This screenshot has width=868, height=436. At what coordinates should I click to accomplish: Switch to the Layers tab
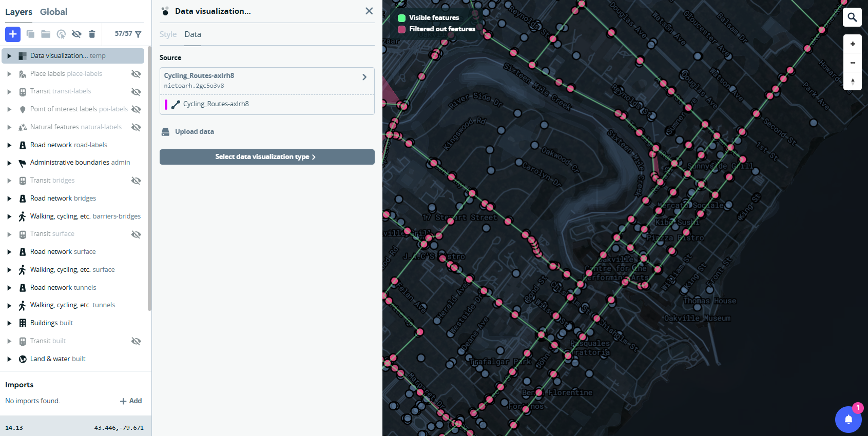[18, 12]
